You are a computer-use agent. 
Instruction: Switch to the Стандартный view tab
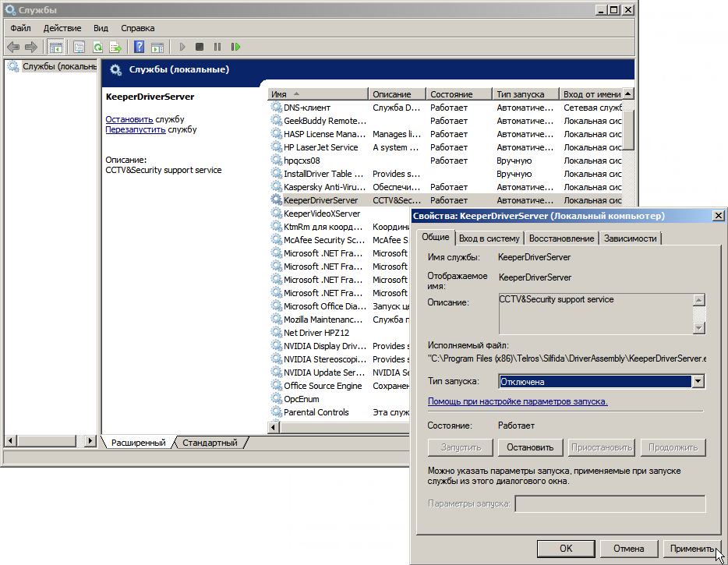(210, 443)
